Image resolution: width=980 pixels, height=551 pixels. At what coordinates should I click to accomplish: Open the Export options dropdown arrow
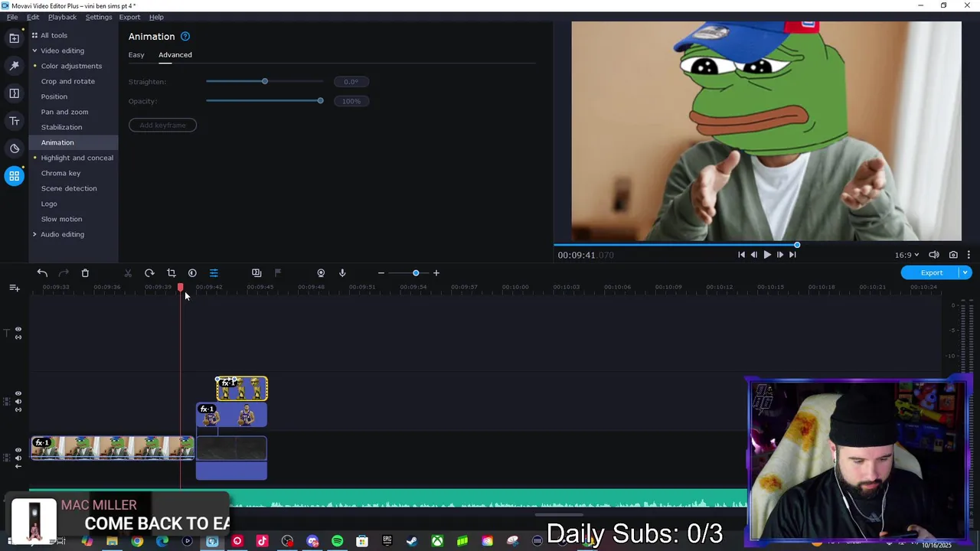point(965,272)
